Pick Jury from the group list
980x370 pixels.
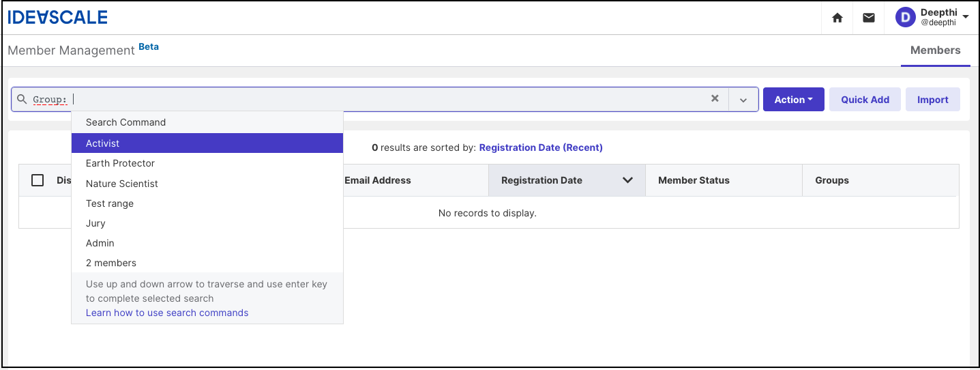207,223
